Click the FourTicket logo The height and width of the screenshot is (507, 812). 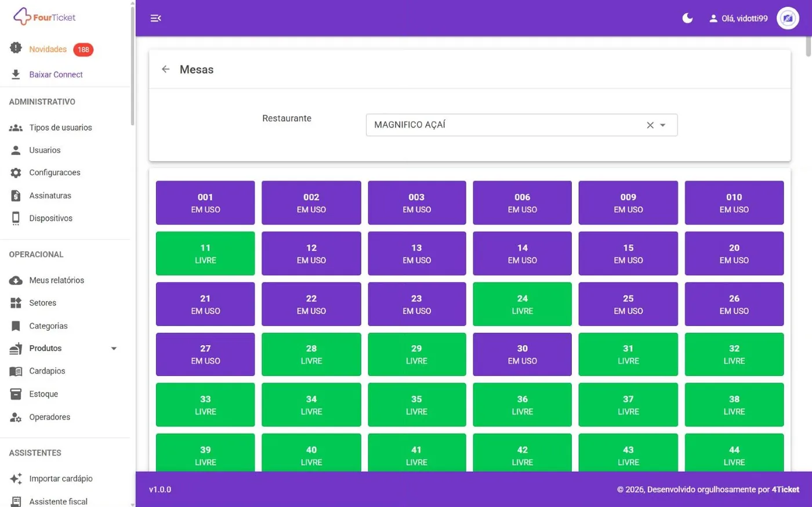coord(44,17)
